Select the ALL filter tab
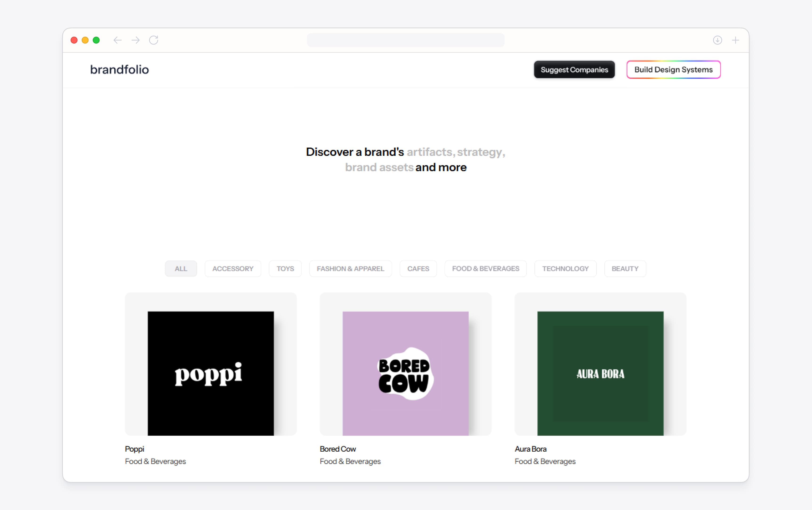 pyautogui.click(x=181, y=268)
